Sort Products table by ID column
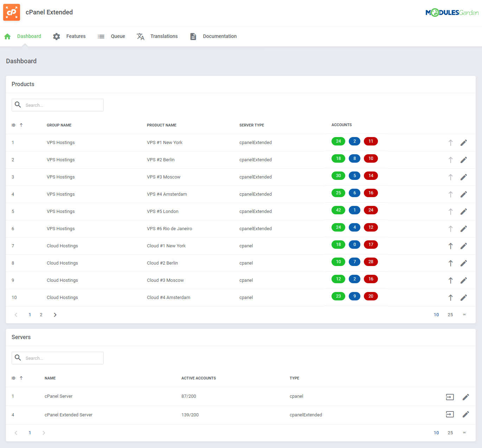Image resolution: width=482 pixels, height=448 pixels. pyautogui.click(x=17, y=125)
